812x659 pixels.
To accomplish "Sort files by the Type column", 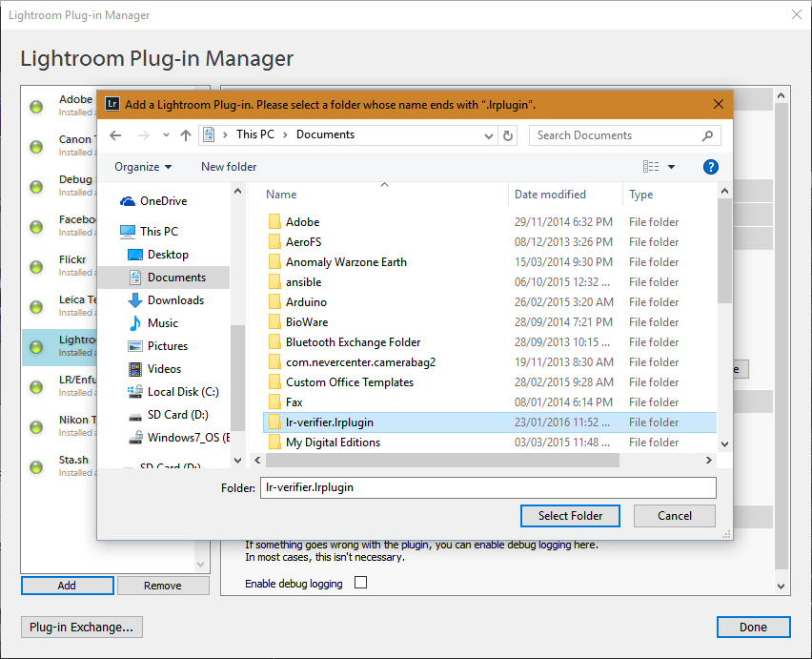I will [641, 195].
